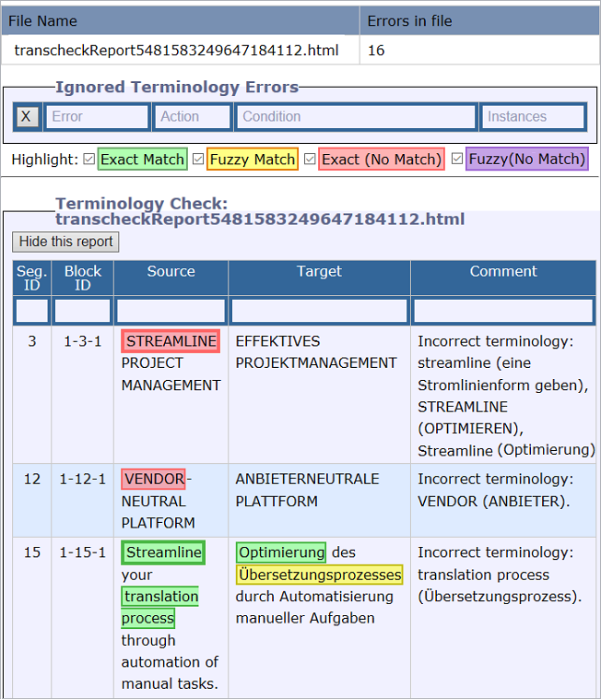Screen dimensions: 601x700
Task: Click target text EFFEKTIVES PROJEKTMANAGEMENT
Action: 316,352
